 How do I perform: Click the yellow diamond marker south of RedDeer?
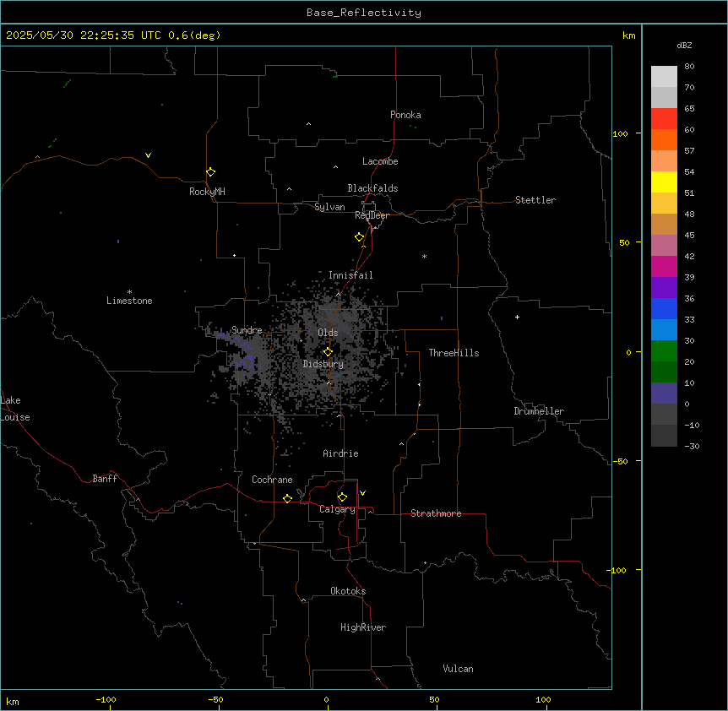click(360, 236)
